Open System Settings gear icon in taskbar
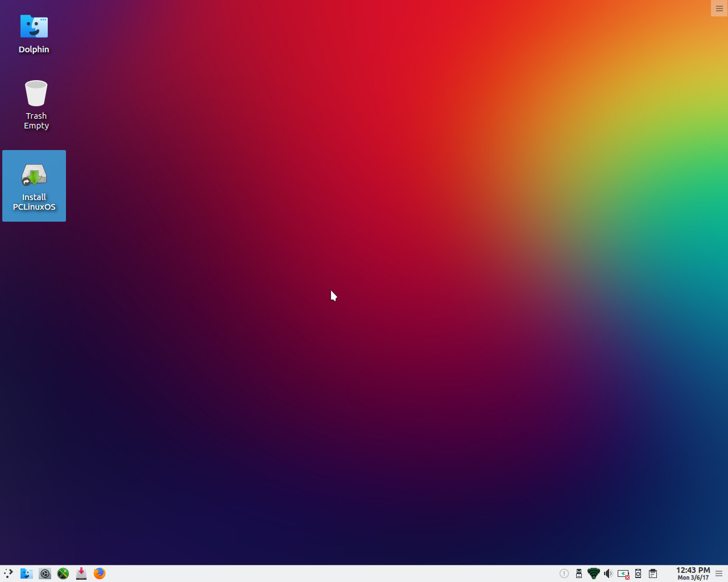 [45, 573]
